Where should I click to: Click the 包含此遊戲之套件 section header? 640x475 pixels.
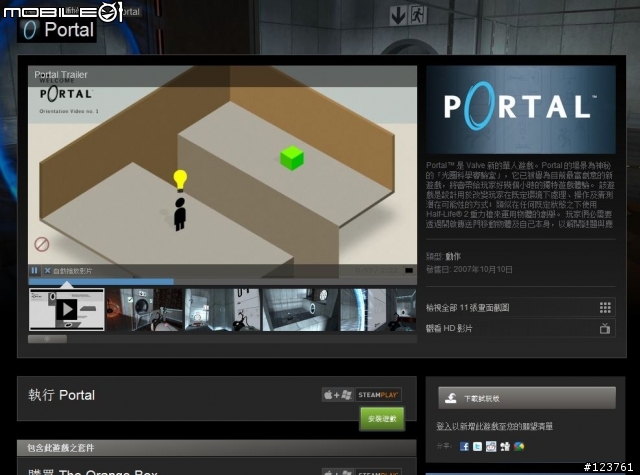point(217,448)
